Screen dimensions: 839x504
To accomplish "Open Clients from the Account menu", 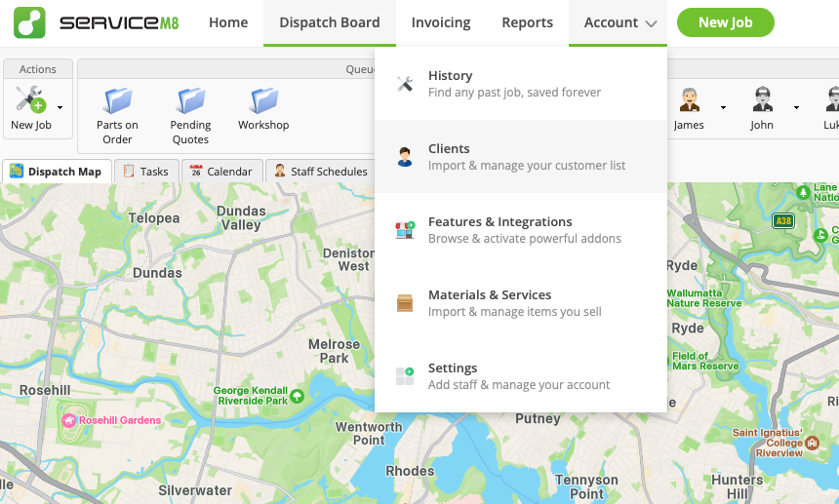I will click(521, 157).
